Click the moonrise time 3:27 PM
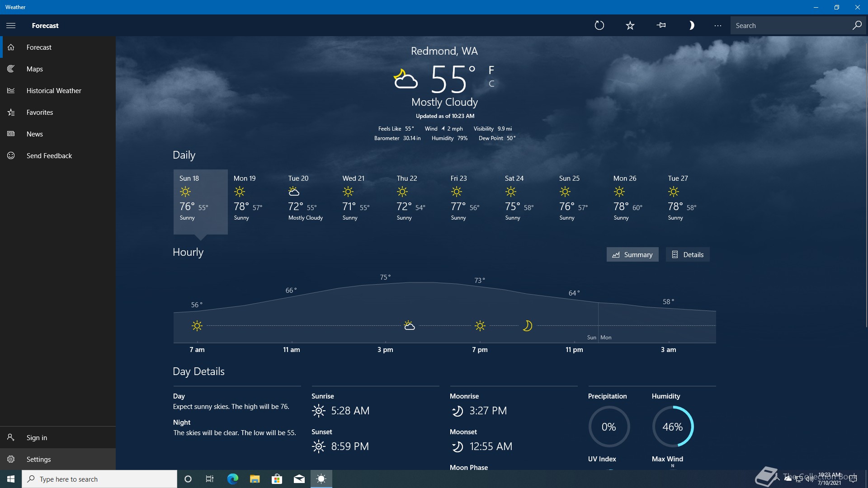868x488 pixels. click(x=488, y=411)
